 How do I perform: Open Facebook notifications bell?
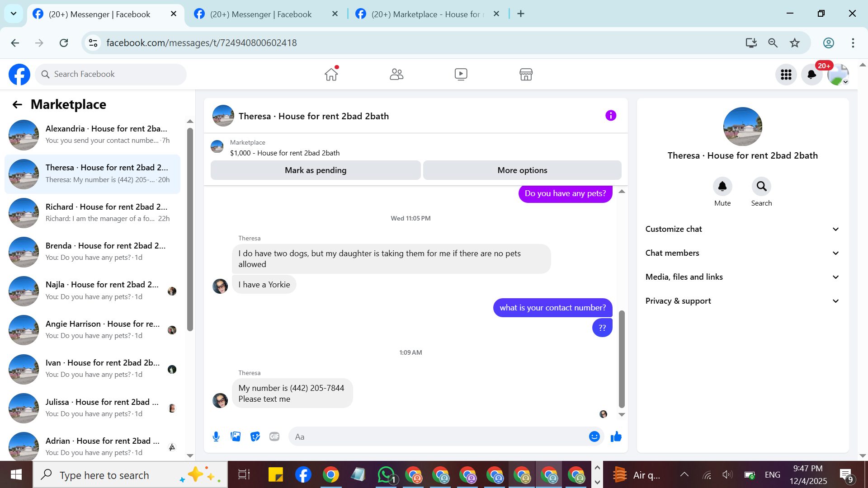(811, 75)
